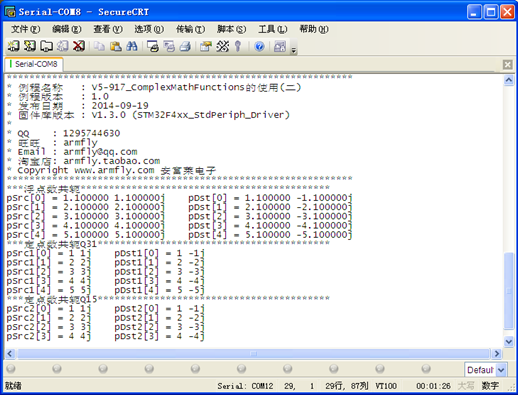Click the Find binoculars icon
This screenshot has height=395, width=518.
(x=132, y=46)
